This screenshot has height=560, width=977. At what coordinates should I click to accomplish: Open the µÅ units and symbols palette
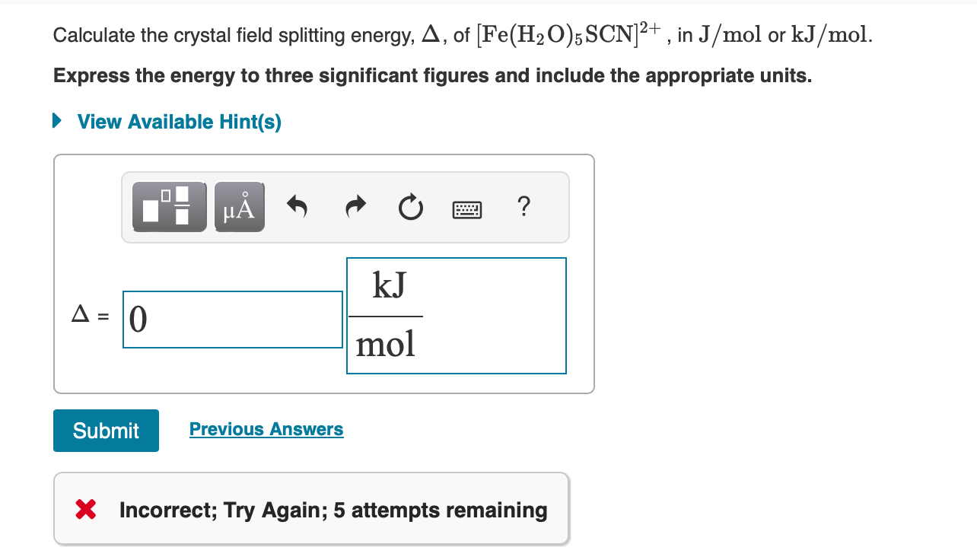point(238,205)
